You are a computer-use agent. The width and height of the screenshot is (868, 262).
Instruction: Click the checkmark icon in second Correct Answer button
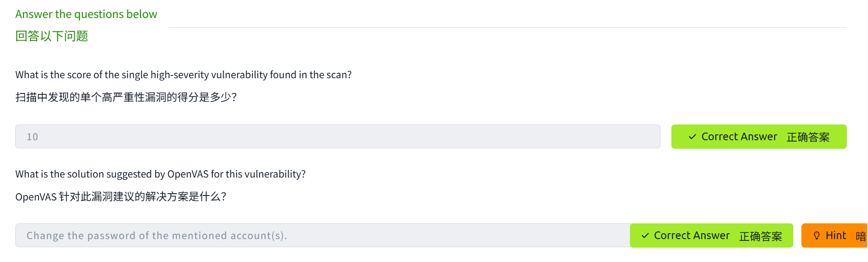click(x=645, y=235)
